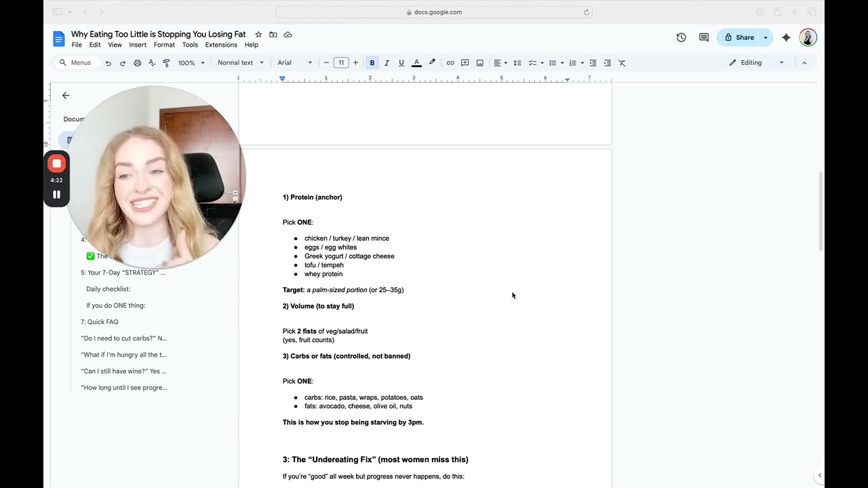The image size is (868, 488).
Task: Open the Edit menu
Action: [95, 45]
